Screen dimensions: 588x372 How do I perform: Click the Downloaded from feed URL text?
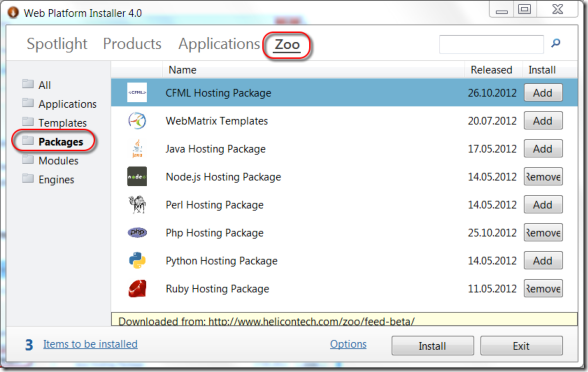pos(267,321)
